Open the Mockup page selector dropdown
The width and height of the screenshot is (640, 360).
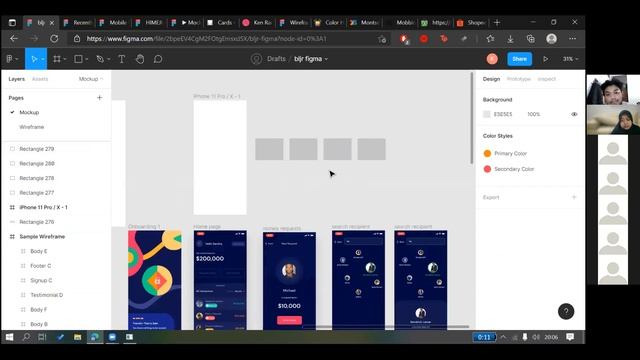coord(91,79)
